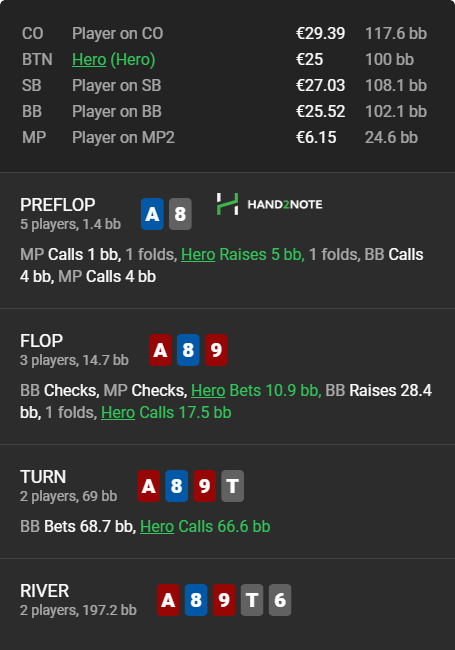455x650 pixels.
Task: Click the gray T turn card
Action: pos(232,486)
